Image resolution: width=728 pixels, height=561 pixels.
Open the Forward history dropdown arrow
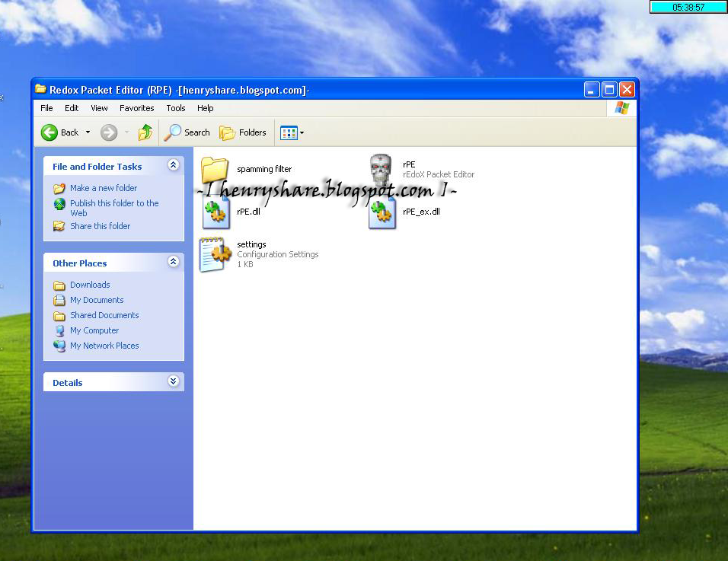click(x=126, y=132)
